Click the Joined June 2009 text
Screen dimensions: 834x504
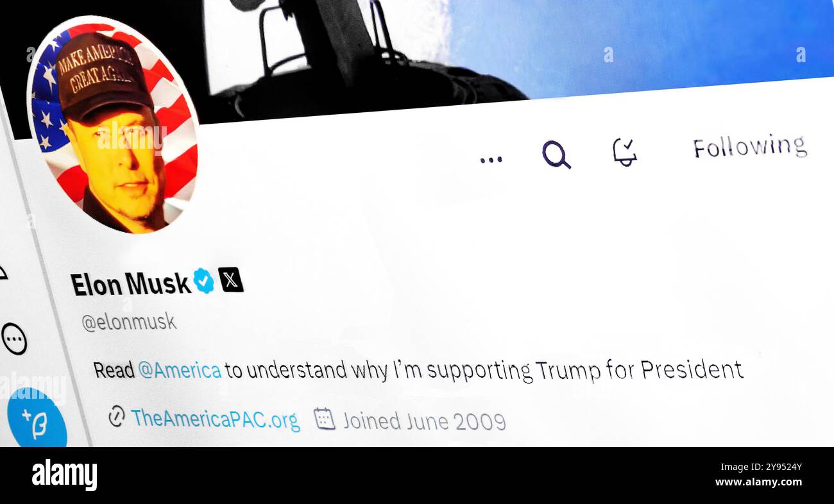point(424,421)
